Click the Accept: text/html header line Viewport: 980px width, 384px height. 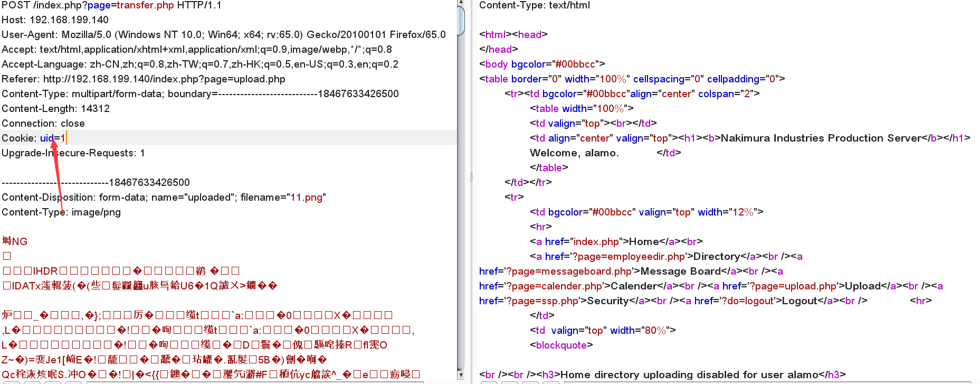point(197,50)
